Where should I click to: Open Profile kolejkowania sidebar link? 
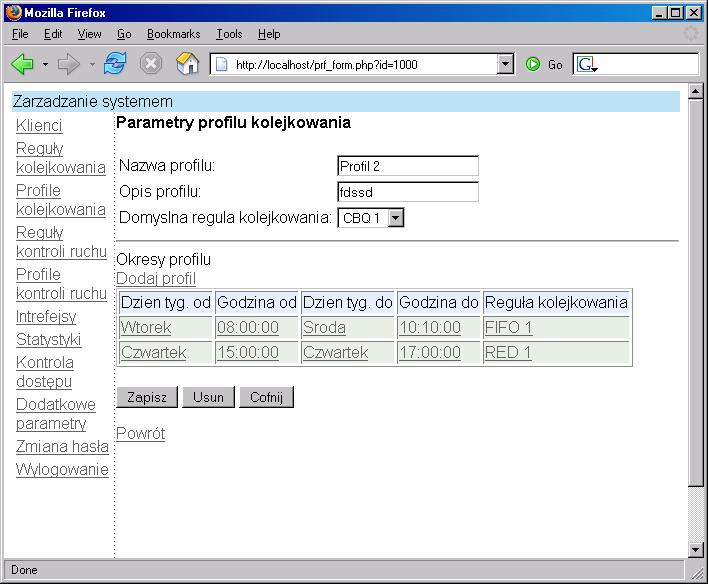[61, 200]
